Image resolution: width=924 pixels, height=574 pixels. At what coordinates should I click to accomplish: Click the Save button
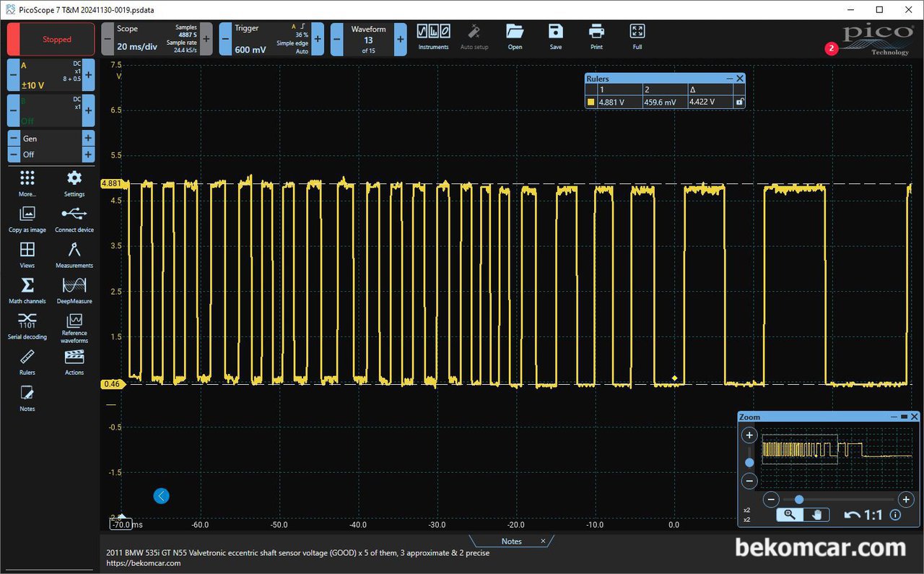(x=555, y=36)
